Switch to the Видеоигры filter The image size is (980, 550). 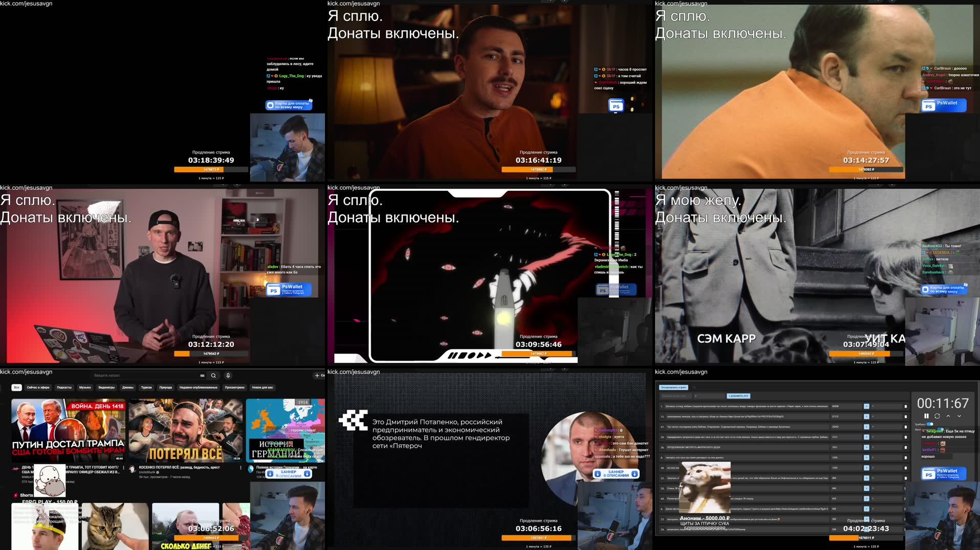[107, 387]
